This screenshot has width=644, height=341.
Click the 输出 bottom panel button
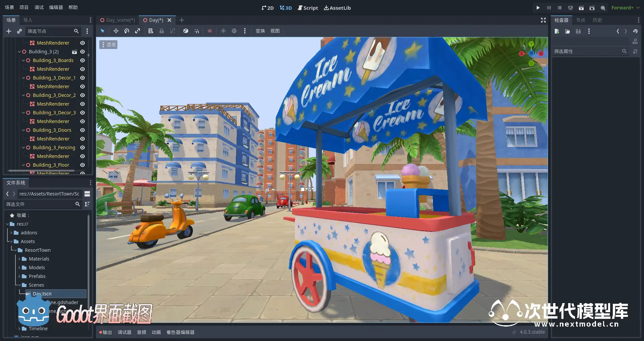click(x=106, y=332)
